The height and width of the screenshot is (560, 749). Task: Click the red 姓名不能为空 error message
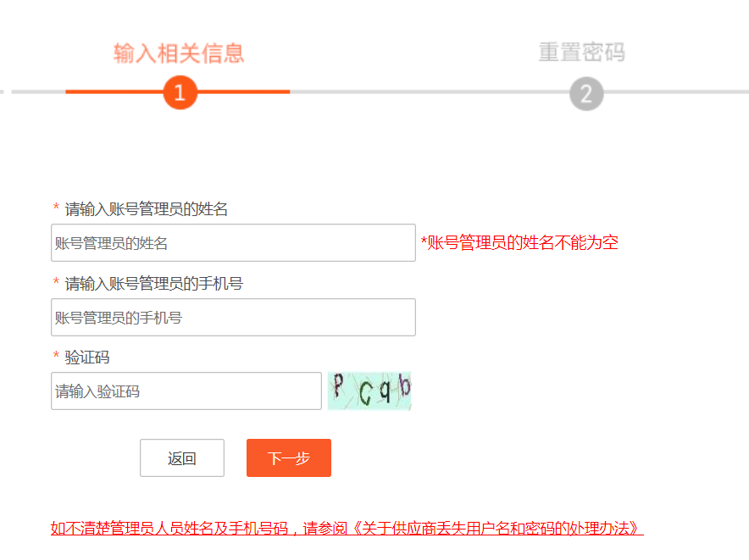point(519,243)
